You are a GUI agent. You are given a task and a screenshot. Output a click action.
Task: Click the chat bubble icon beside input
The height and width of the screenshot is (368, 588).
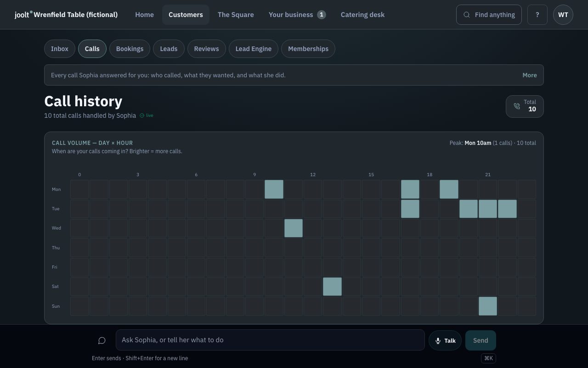[x=102, y=340]
